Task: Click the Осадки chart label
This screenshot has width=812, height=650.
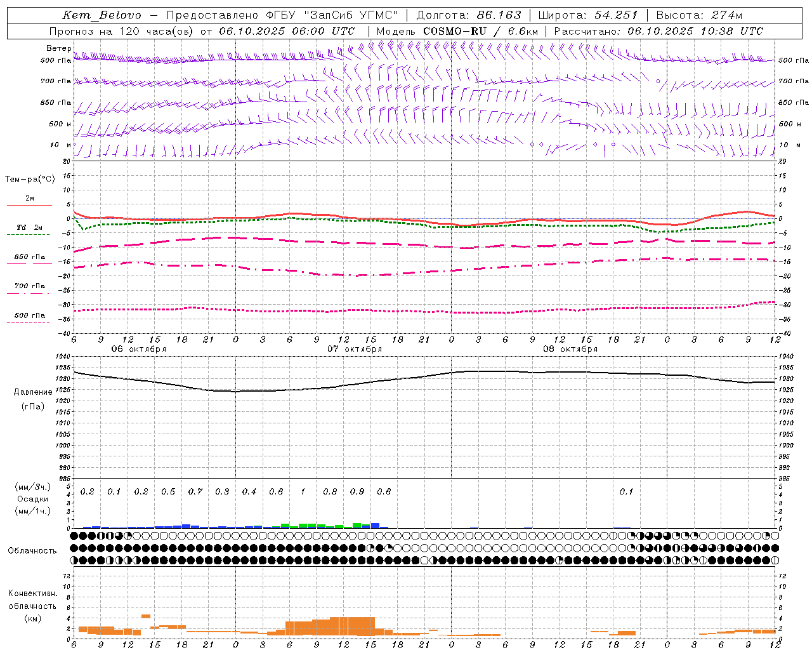Action: pyautogui.click(x=32, y=499)
